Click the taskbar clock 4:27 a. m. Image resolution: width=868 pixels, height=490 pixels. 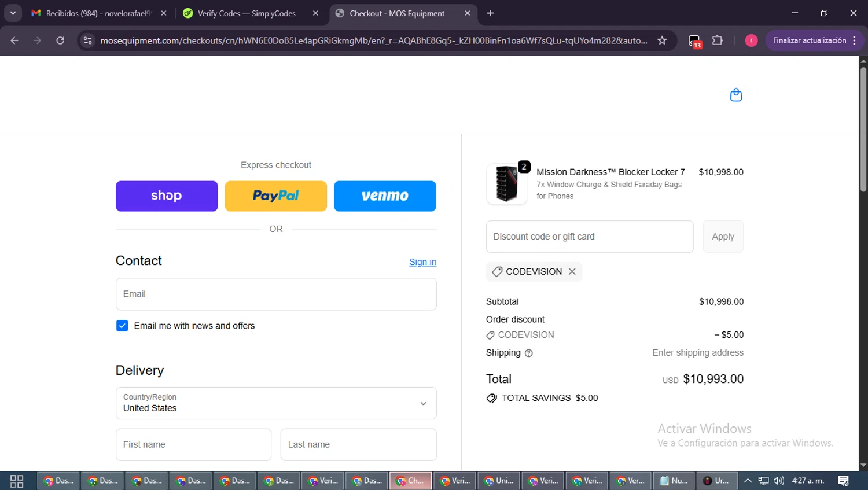click(808, 481)
